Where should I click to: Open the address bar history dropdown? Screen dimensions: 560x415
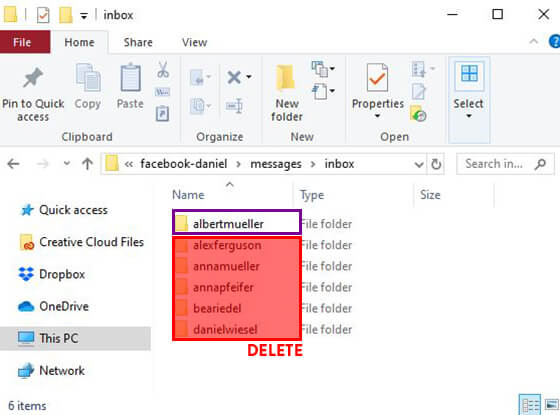(419, 165)
